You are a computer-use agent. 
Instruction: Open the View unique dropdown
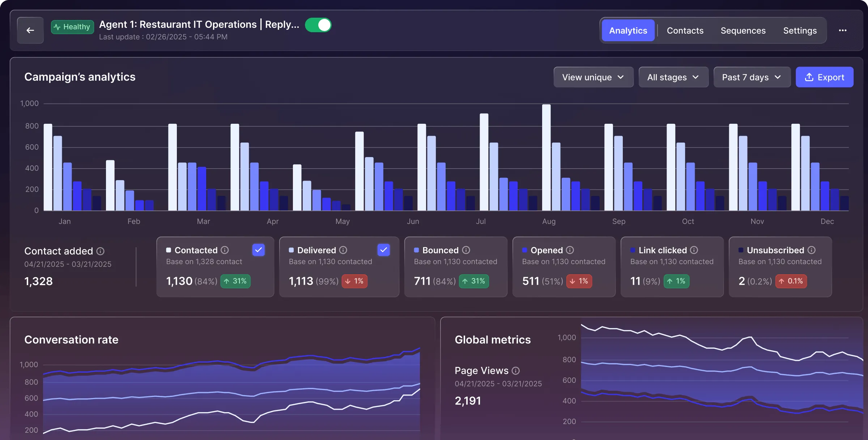pos(593,77)
